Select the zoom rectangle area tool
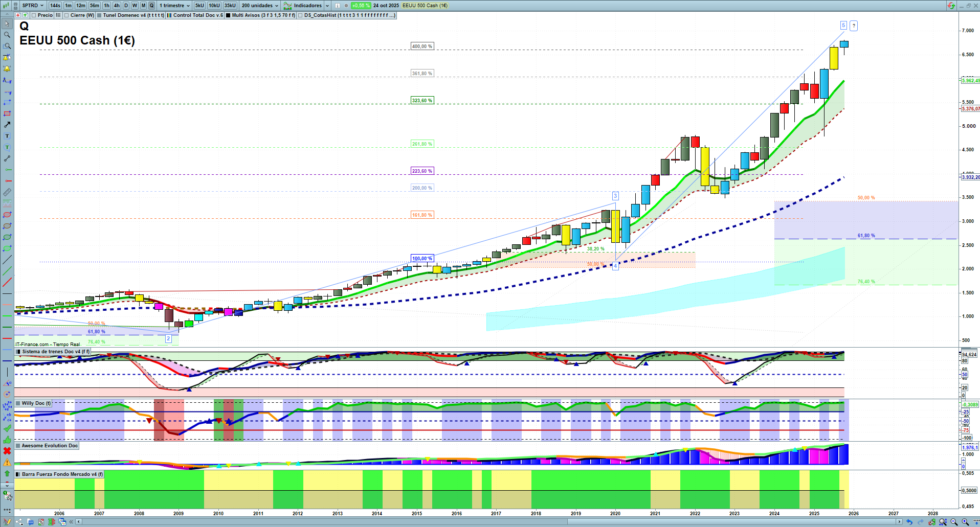The width and height of the screenshot is (980, 527). [7, 46]
